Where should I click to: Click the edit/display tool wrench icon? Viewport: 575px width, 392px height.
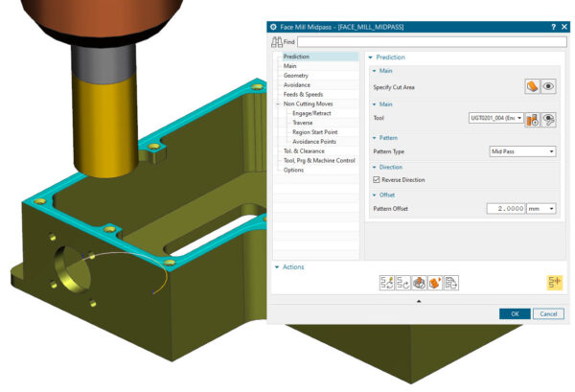(x=549, y=119)
